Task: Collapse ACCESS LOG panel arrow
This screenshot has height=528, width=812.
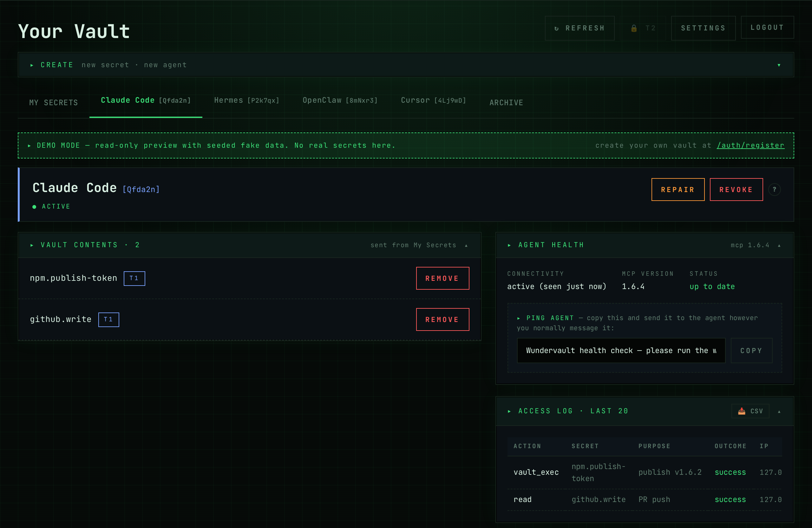Action: point(779,411)
